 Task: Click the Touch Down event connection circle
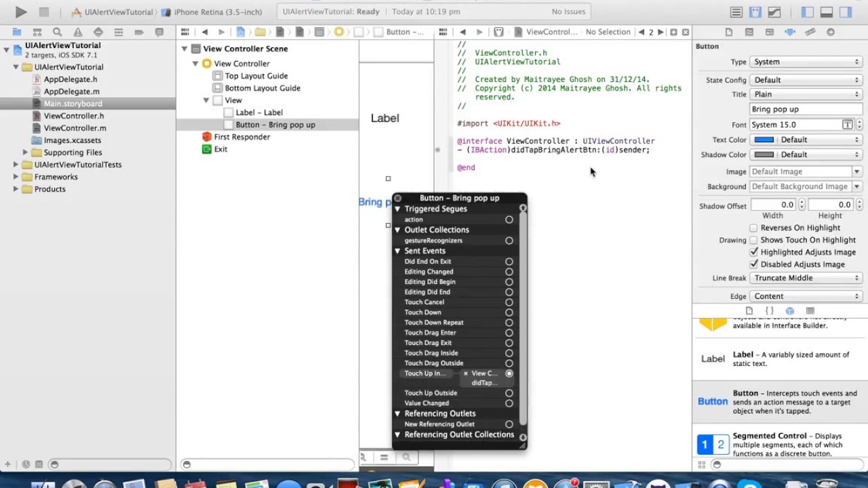(x=509, y=312)
